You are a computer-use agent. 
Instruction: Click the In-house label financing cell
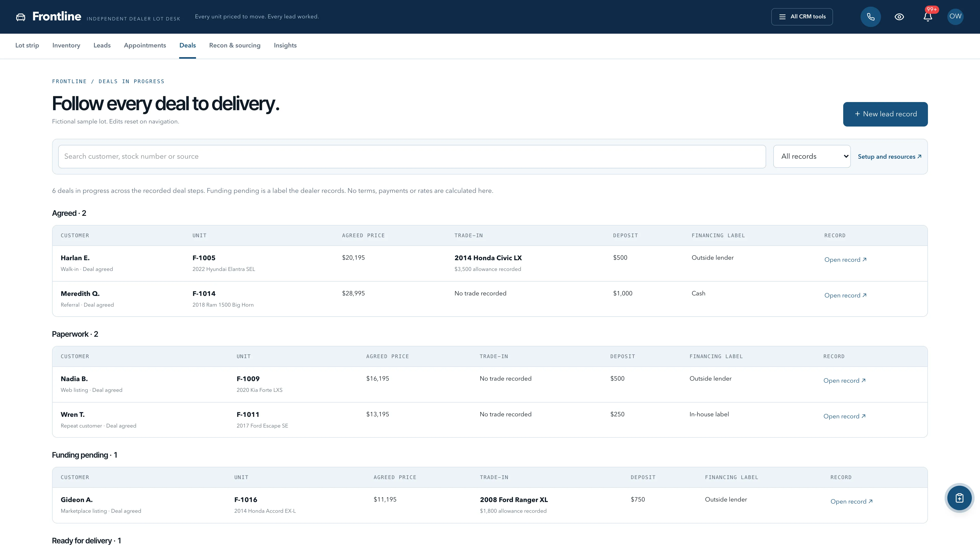click(x=709, y=415)
